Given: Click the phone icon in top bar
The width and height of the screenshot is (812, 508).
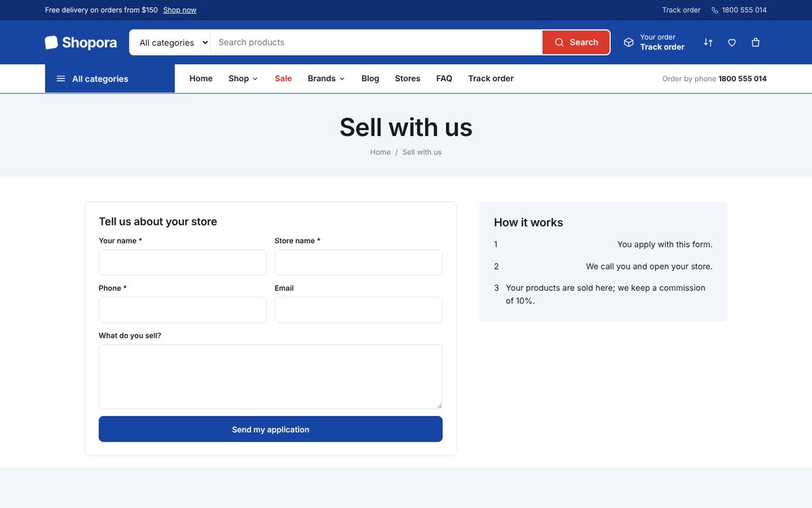Looking at the screenshot, I should 715,10.
